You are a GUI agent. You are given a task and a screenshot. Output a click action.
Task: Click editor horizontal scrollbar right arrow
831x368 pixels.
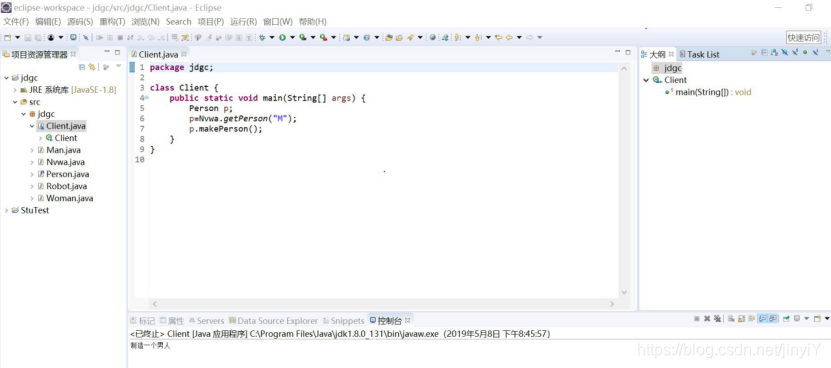point(612,304)
